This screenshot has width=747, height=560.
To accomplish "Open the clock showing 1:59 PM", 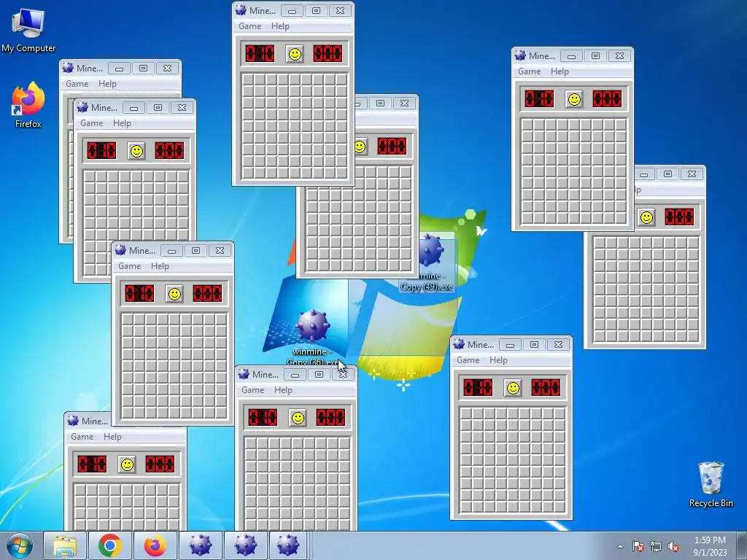I will pyautogui.click(x=710, y=546).
